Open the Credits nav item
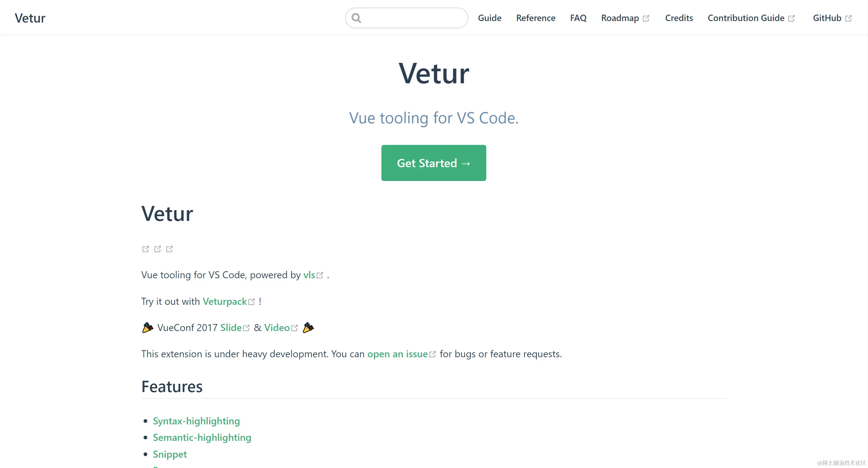The image size is (868, 468). (x=679, y=18)
